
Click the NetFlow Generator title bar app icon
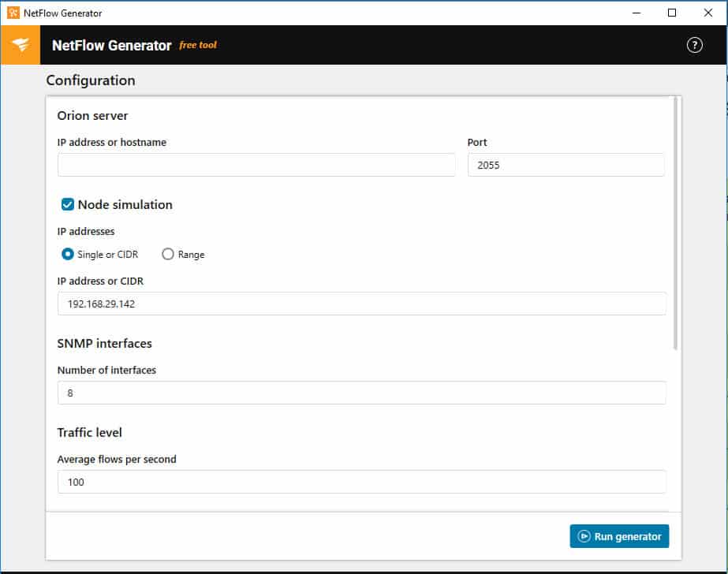coord(13,13)
